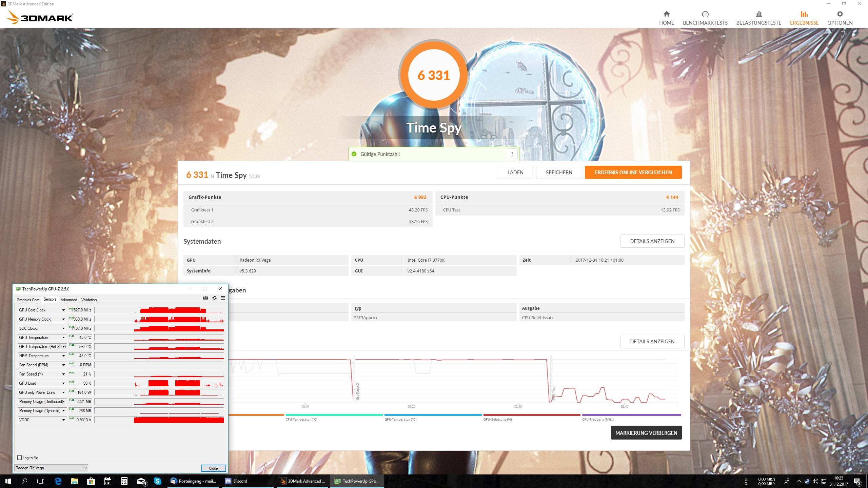The image size is (868, 488).
Task: Click the question mark help icon
Action: point(512,154)
